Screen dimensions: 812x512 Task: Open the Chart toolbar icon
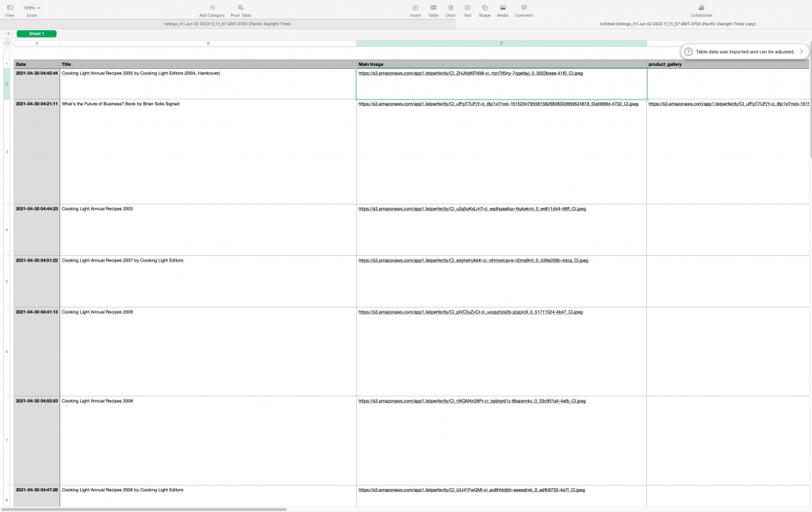450,8
